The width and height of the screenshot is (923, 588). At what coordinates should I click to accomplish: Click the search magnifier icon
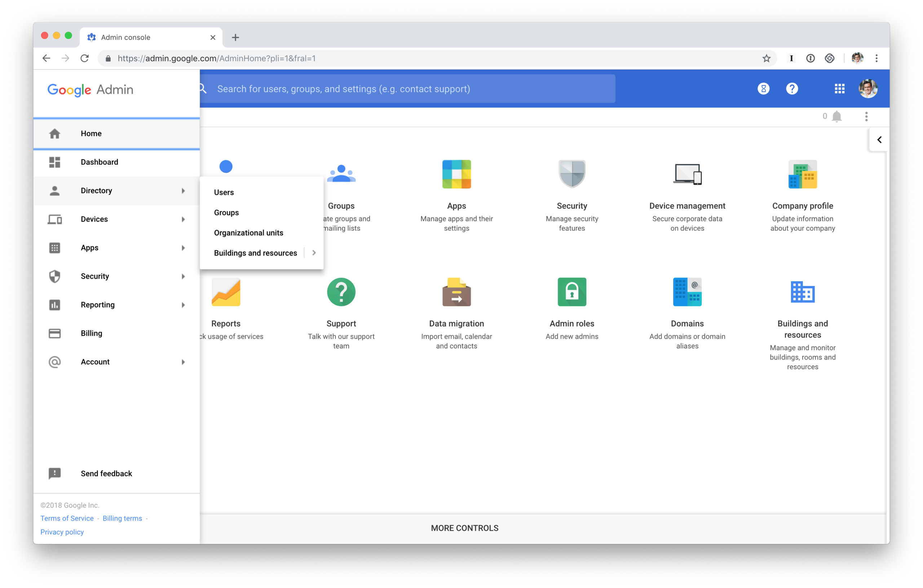tap(204, 89)
